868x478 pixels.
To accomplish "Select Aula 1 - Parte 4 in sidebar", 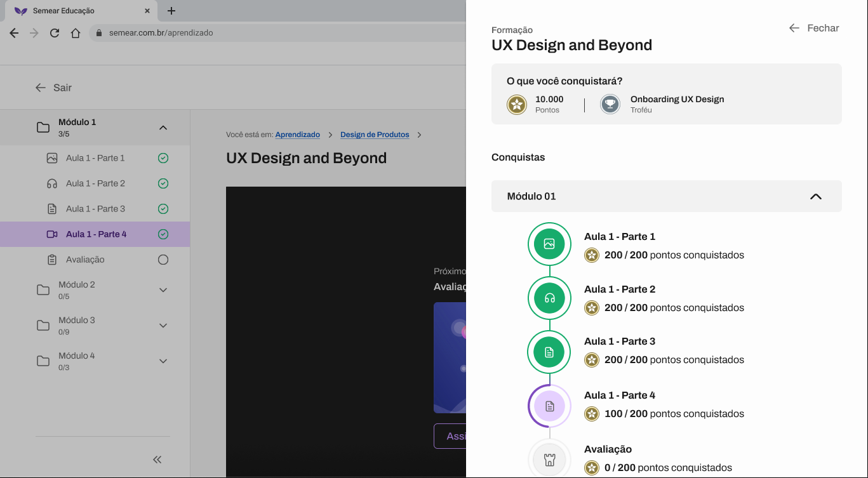I will [x=95, y=234].
